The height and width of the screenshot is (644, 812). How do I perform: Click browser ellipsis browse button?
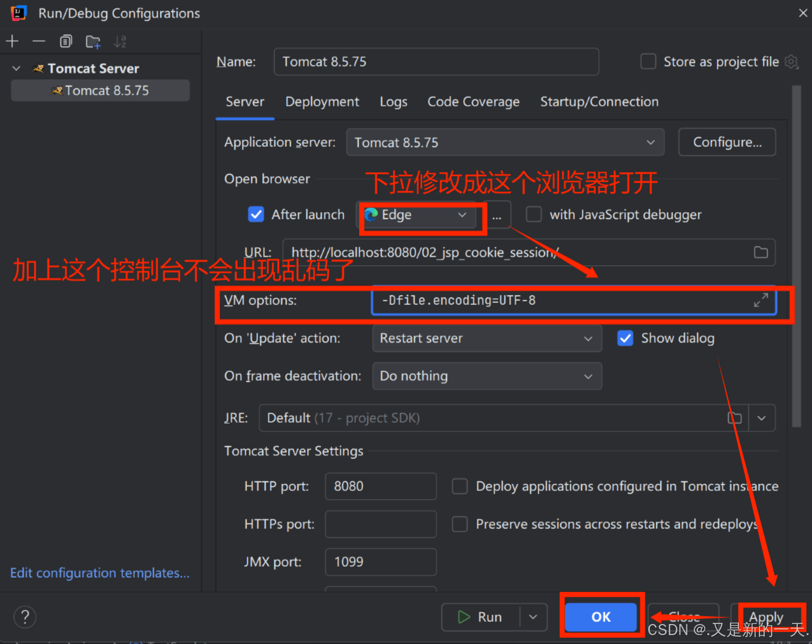click(496, 215)
